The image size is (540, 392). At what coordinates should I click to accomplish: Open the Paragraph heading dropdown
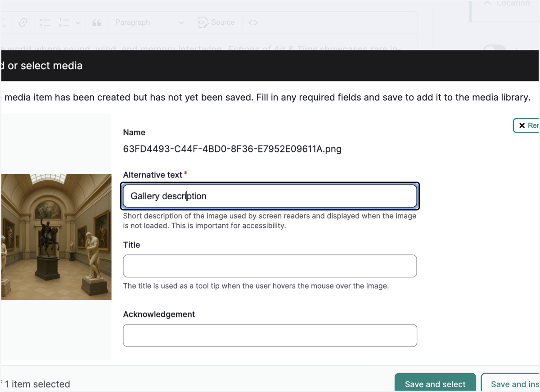click(x=149, y=22)
